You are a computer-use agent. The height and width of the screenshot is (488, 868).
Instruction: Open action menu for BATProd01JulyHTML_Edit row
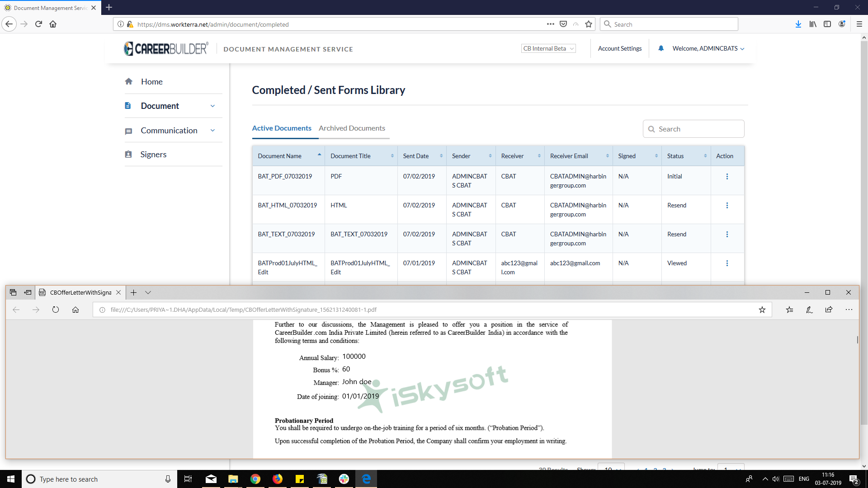[x=727, y=263]
